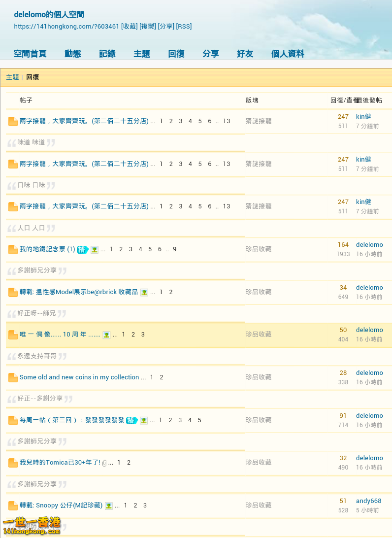Viewport: 392px width, 538px height.
Task: Click quoted reply 好正--多謝分享
Action: pyautogui.click(x=40, y=399)
